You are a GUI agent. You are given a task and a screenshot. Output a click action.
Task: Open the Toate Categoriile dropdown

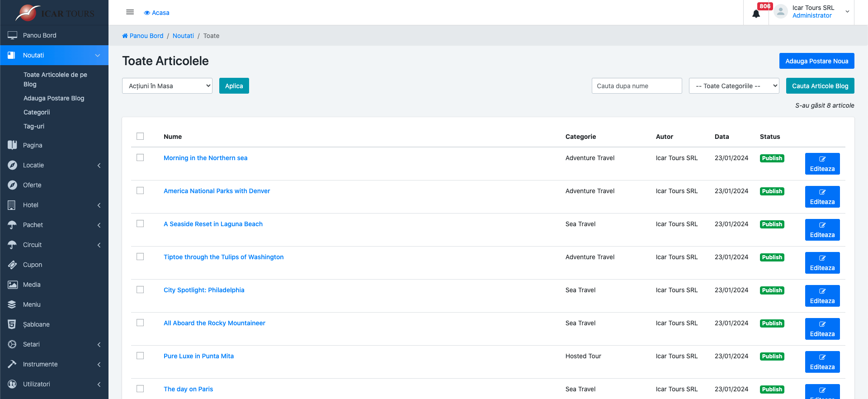[x=734, y=86]
